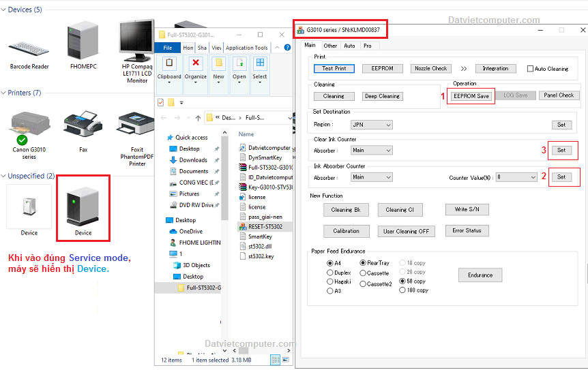The height and width of the screenshot is (370, 588).
Task: Select the white unspecified Device icon
Action: coord(29,206)
